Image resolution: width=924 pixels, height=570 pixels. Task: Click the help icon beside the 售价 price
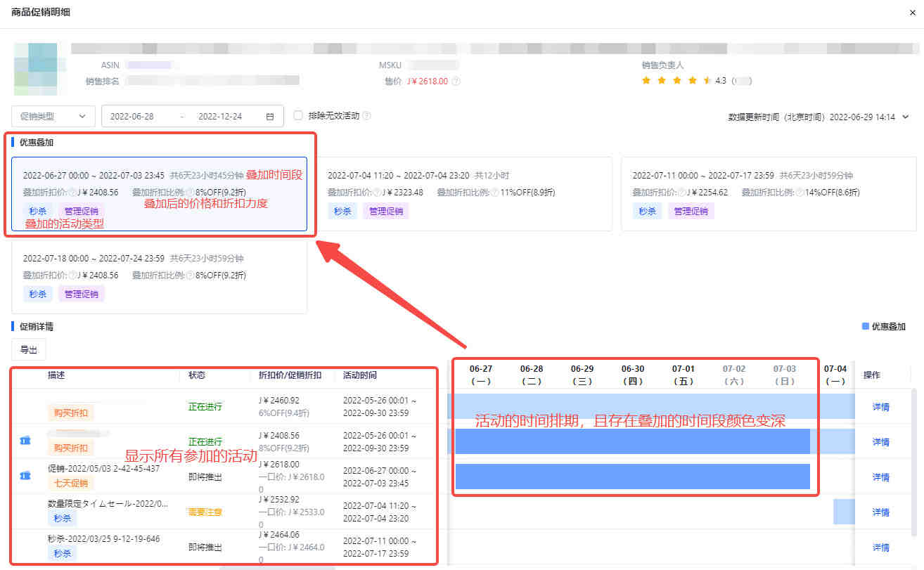[x=456, y=82]
